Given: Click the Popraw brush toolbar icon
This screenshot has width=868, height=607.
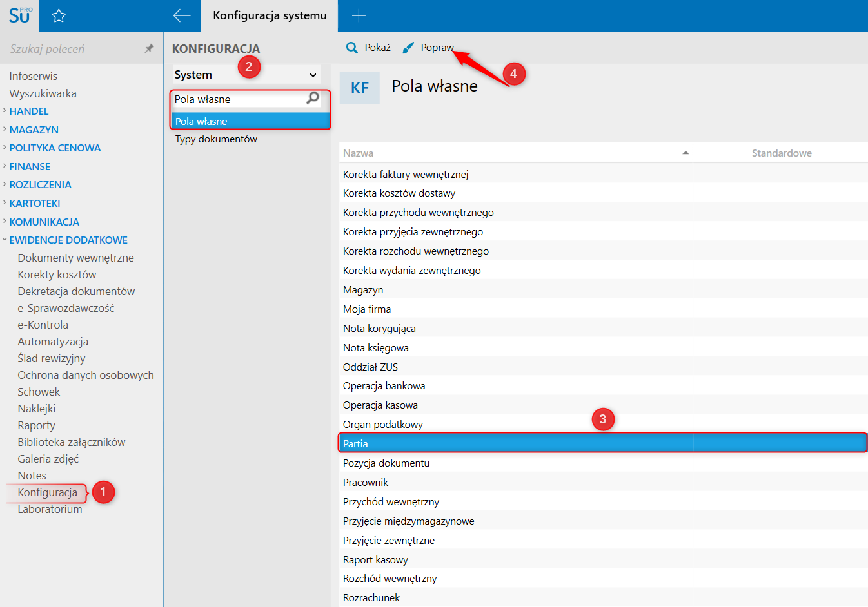Looking at the screenshot, I should pos(408,48).
